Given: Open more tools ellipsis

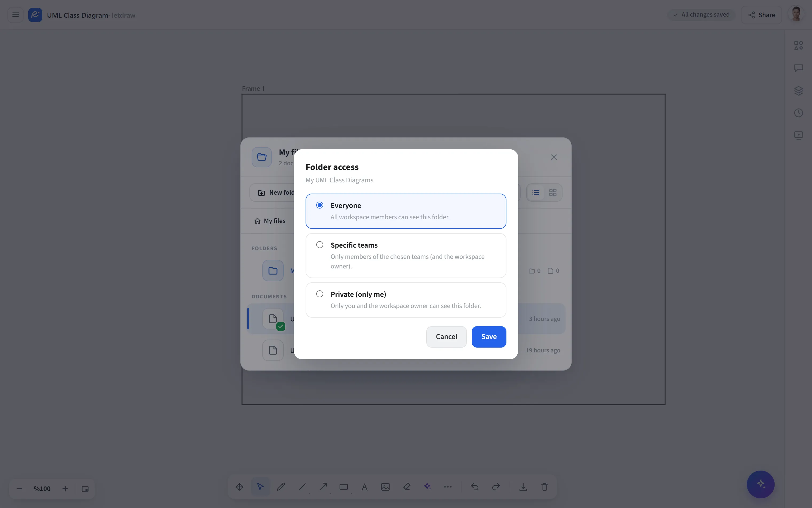Looking at the screenshot, I should (448, 487).
